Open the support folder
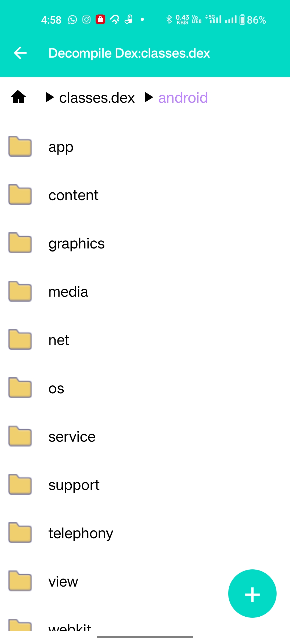The height and width of the screenshot is (644, 290). [x=145, y=485]
